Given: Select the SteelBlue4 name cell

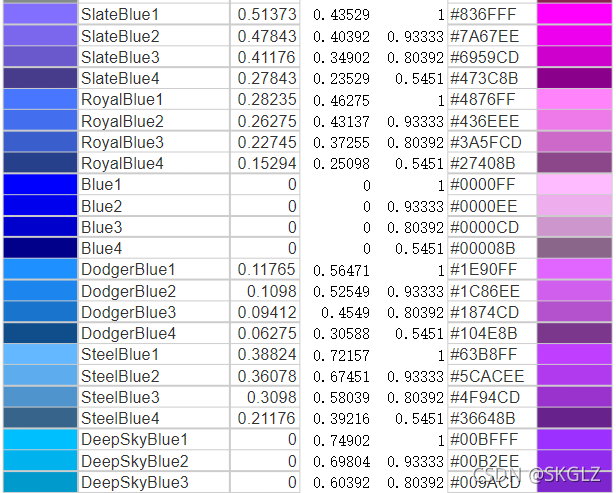Looking at the screenshot, I should click(x=154, y=418).
